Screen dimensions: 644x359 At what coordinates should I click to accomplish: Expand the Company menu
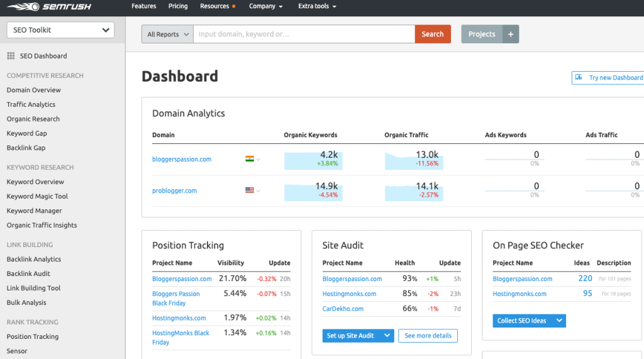click(x=266, y=6)
